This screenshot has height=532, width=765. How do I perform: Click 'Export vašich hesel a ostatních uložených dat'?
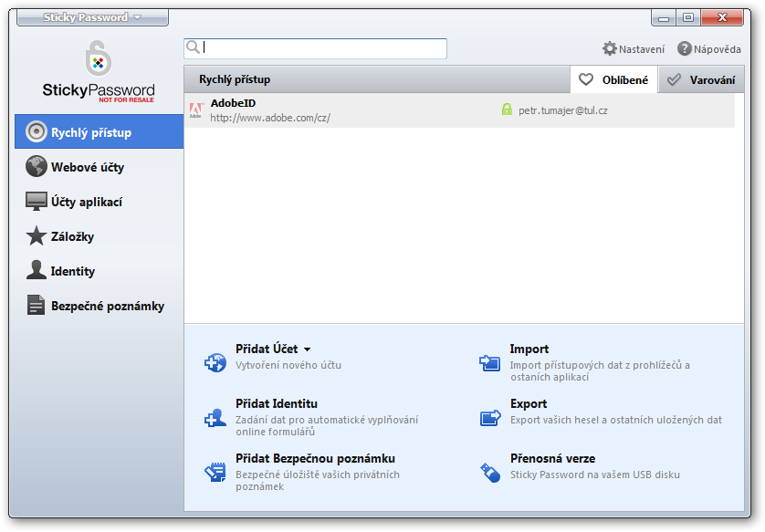click(x=616, y=420)
